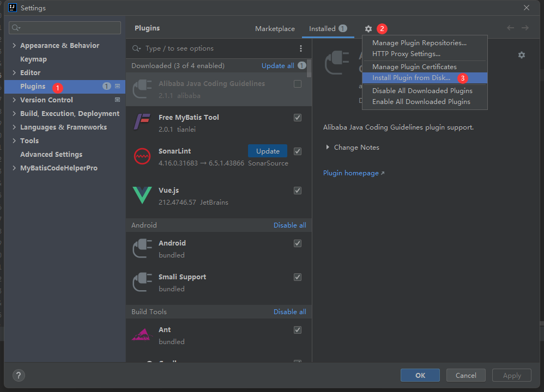Expand the MyBatisCodeHelperPro node
Image resolution: width=544 pixels, height=392 pixels.
[14, 168]
